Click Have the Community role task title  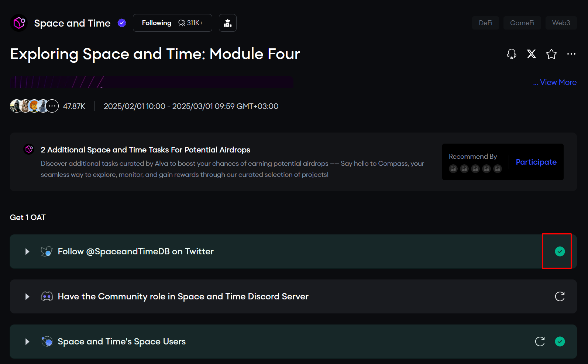click(x=183, y=296)
